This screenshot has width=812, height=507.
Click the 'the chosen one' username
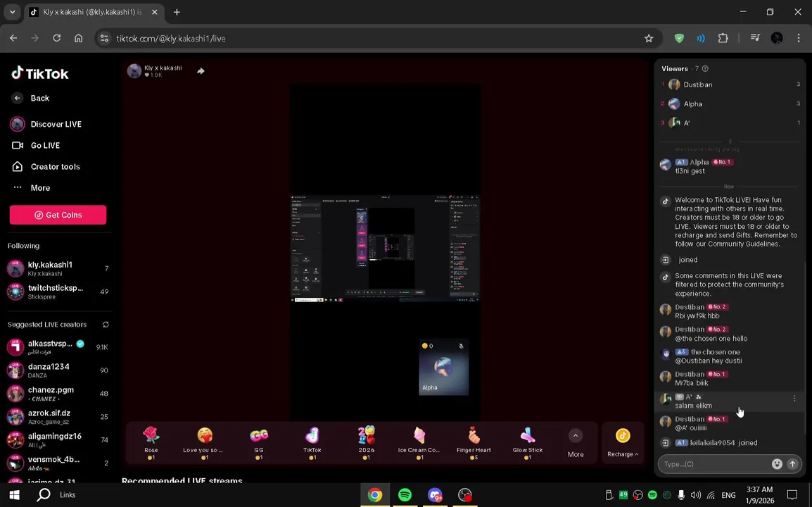pyautogui.click(x=715, y=352)
